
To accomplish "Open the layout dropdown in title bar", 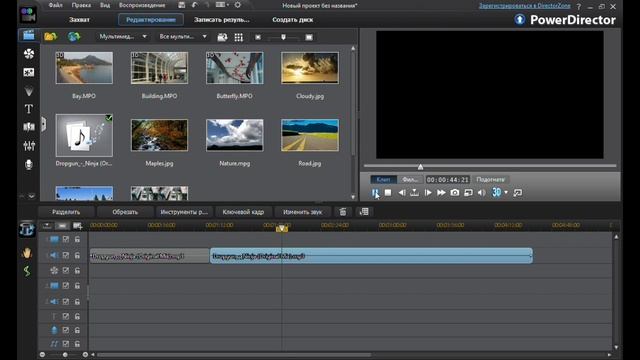I will click(222, 5).
